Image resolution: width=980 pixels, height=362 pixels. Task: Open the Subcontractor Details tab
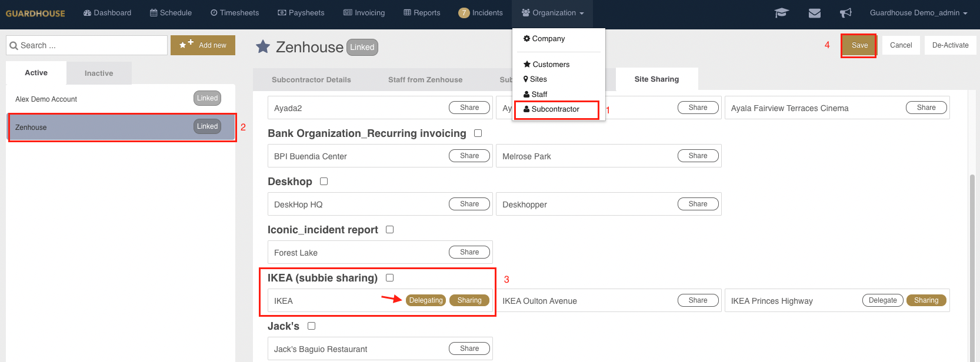(311, 80)
